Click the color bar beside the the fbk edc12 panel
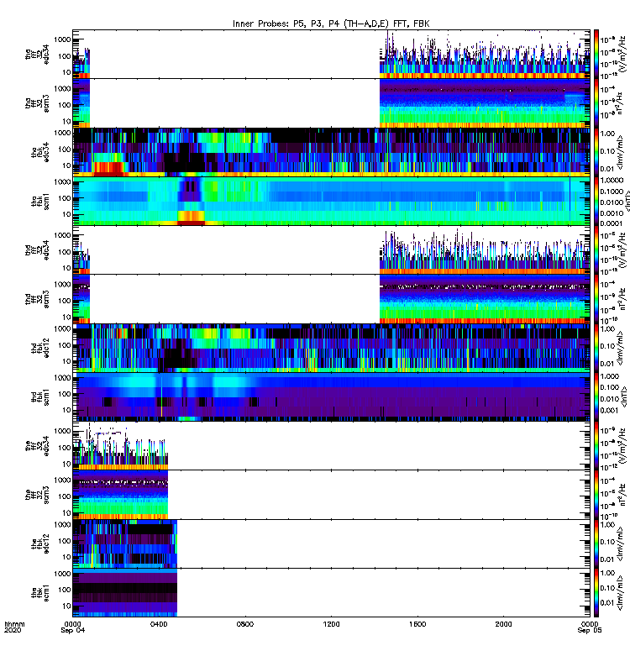Screen dimensions: 630x672 click(x=596, y=543)
